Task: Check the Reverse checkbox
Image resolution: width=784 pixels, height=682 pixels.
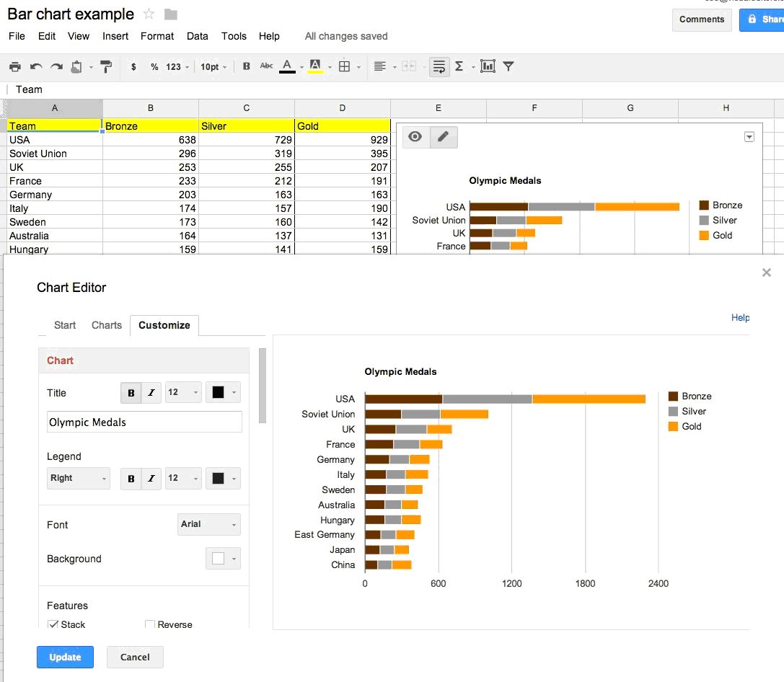Action: pos(149,624)
